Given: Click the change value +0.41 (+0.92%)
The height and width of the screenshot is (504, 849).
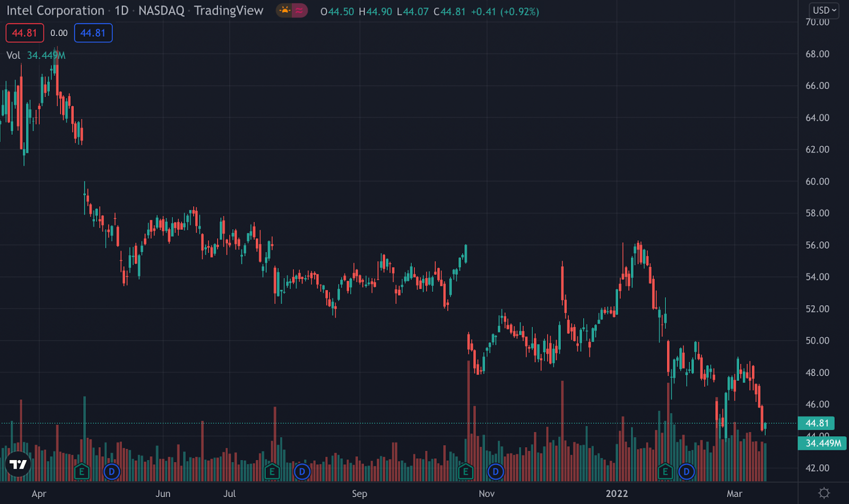Looking at the screenshot, I should point(505,12).
